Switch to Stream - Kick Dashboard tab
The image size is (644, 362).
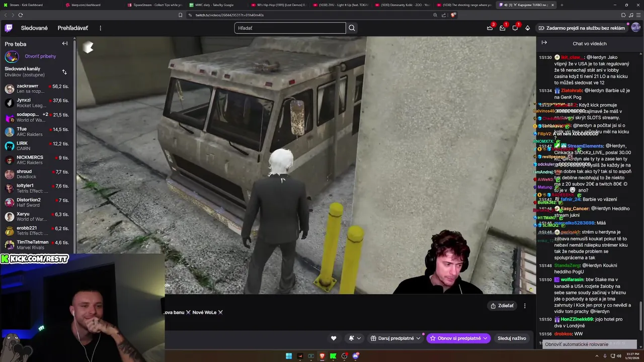[x=30, y=5]
